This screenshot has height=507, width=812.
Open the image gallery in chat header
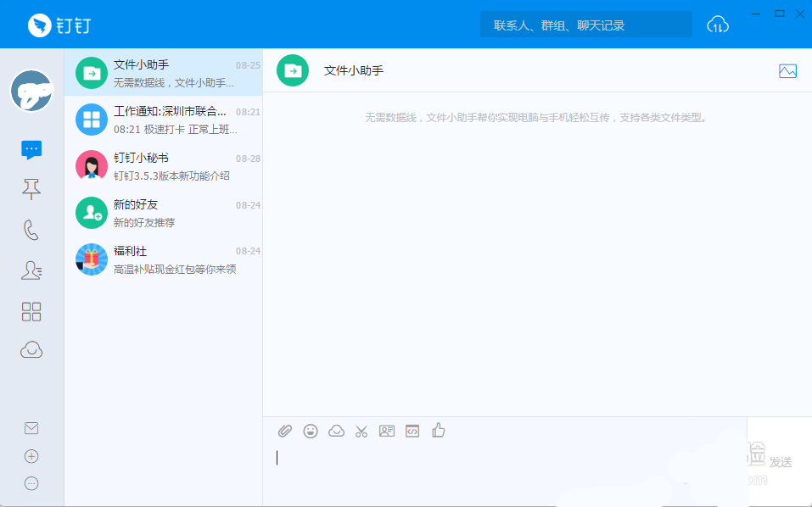[x=788, y=71]
